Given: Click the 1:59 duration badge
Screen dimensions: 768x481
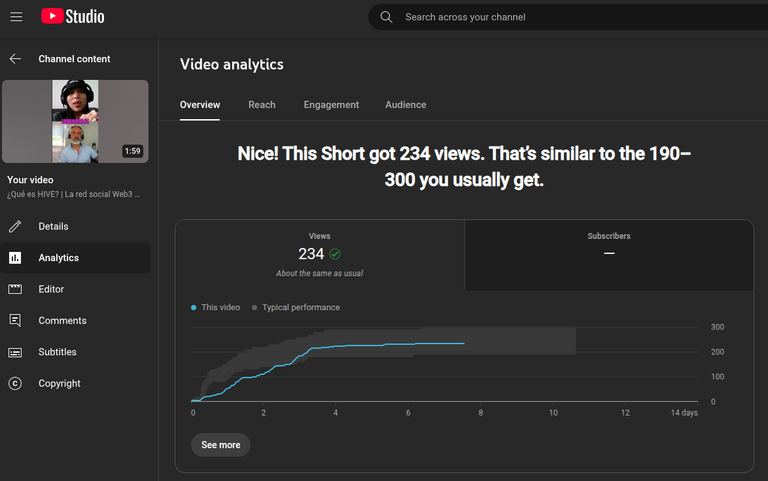Looking at the screenshot, I should (133, 151).
